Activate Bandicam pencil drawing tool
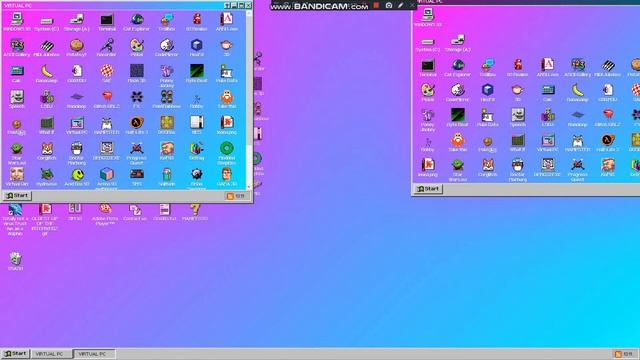This screenshot has height=360, width=640. coord(400,5)
